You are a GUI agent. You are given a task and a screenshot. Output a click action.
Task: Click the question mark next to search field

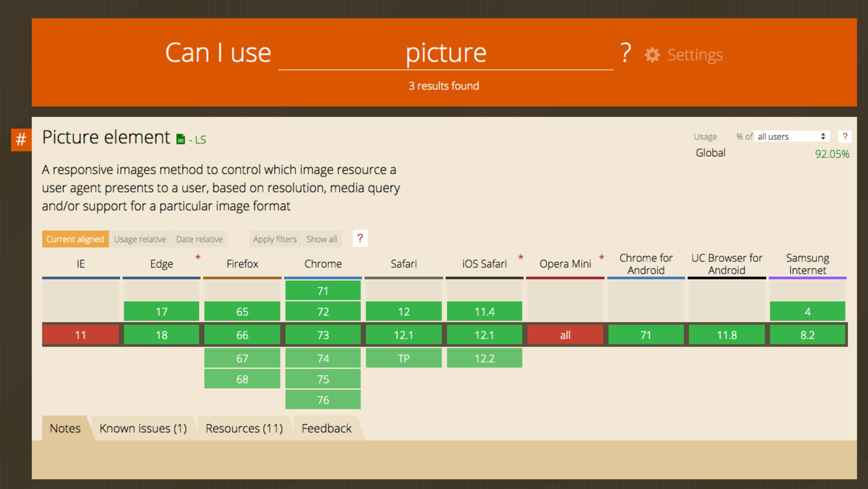coord(626,53)
